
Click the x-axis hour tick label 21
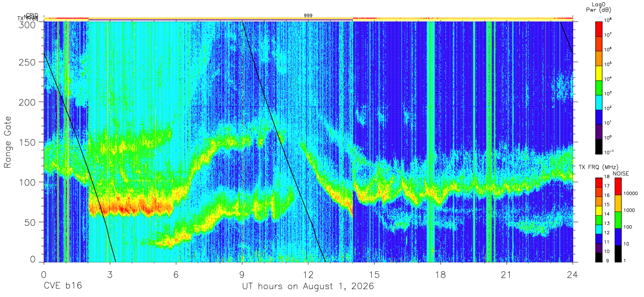coord(507,274)
